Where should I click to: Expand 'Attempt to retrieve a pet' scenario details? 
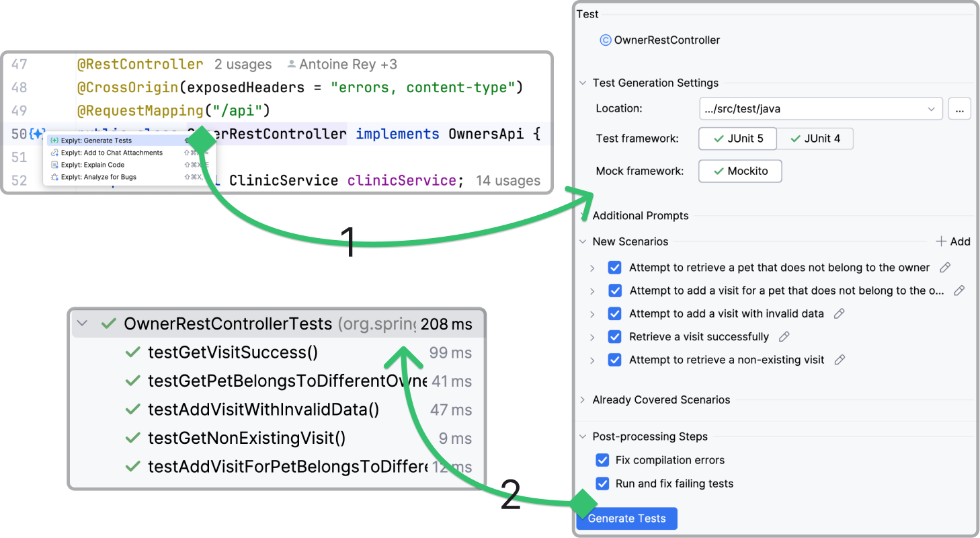click(x=592, y=268)
